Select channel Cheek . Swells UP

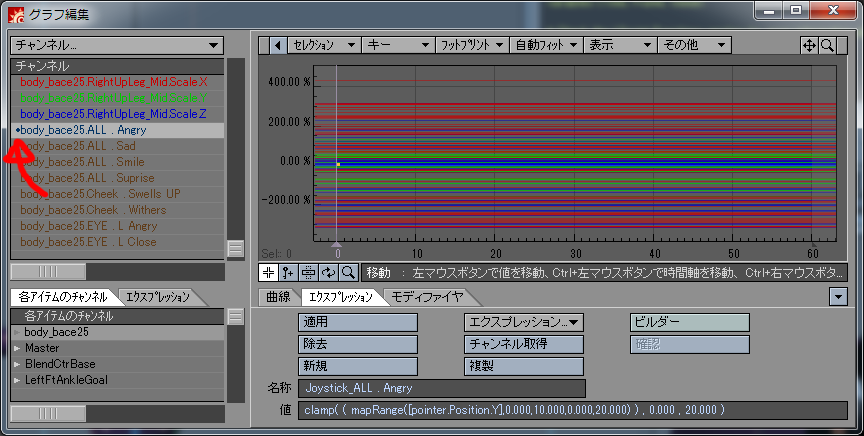click(x=117, y=194)
